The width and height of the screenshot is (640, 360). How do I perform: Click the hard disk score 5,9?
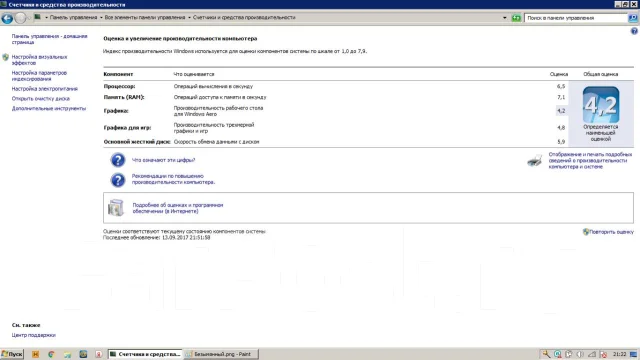[561, 142]
